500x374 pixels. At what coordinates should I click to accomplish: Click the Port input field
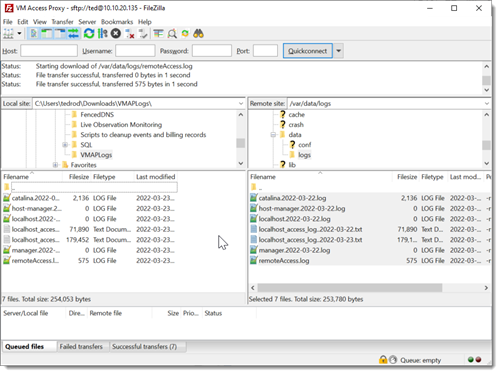(x=265, y=51)
